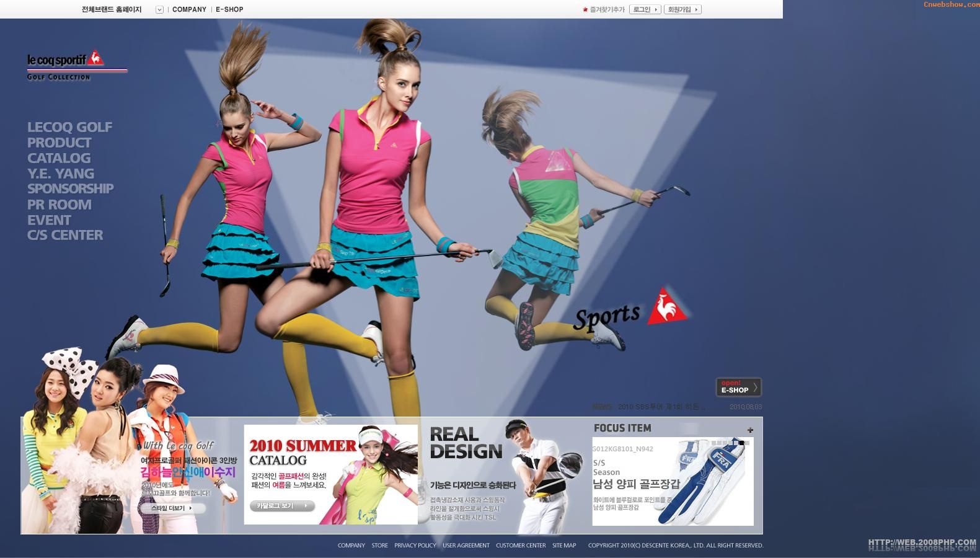Click the 카탈로그 보기 button
The image size is (980, 558).
[282, 506]
